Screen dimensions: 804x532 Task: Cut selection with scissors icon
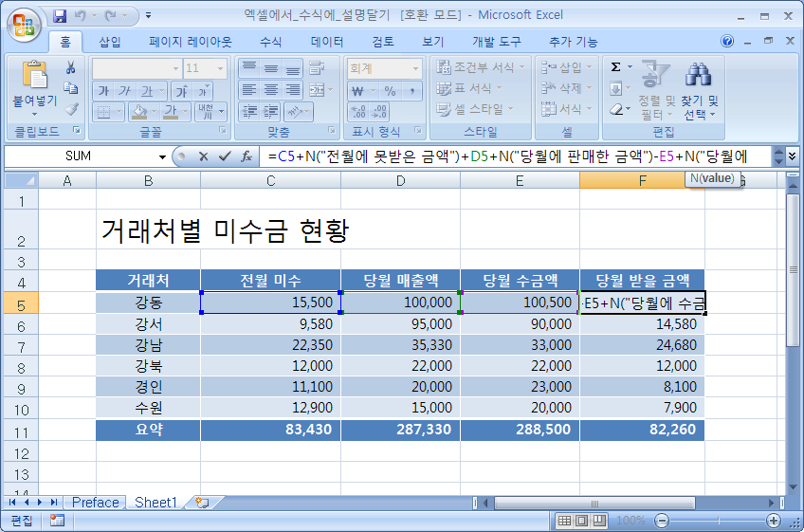tap(71, 67)
